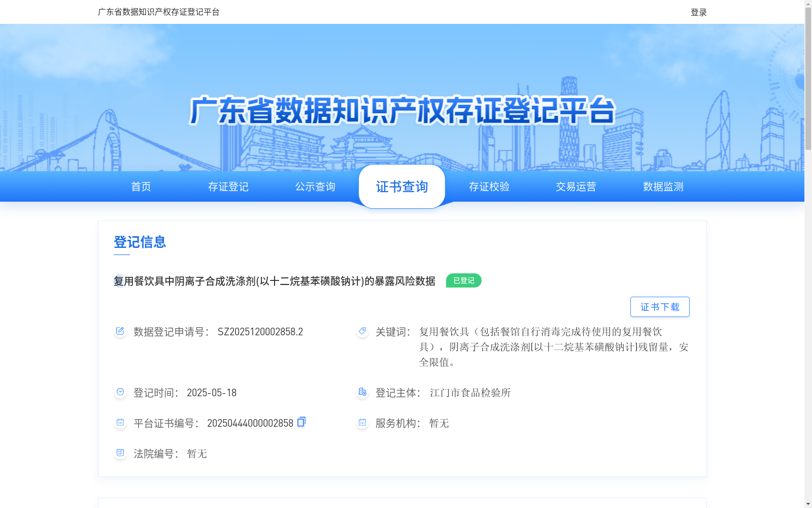Click the document icon beside 法院编号
Screen dimensions: 812x508
pos(120,453)
